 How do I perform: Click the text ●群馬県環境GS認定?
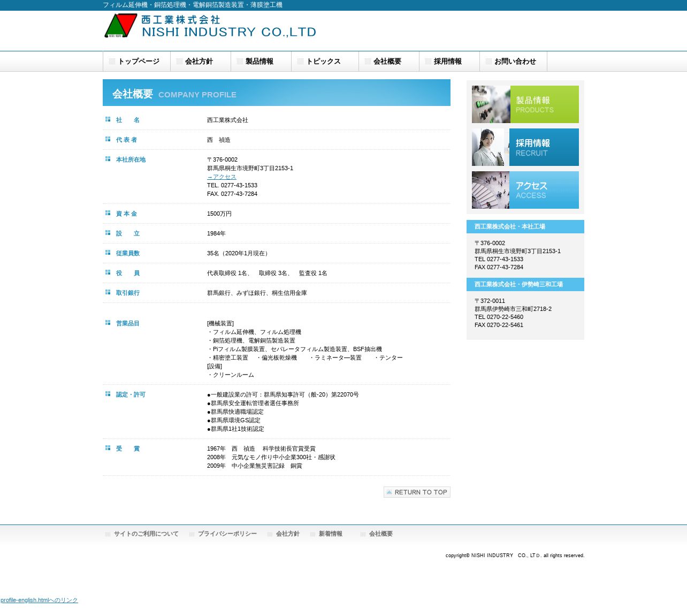pos(234,420)
